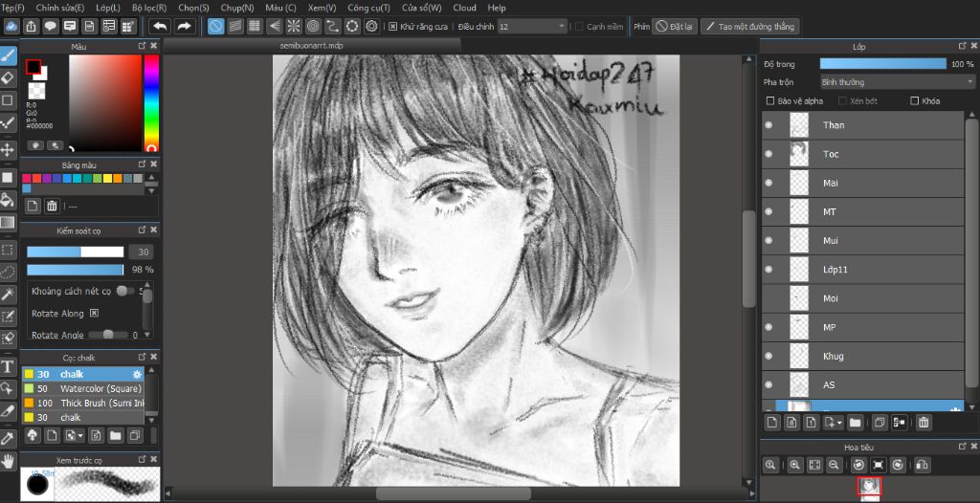Enable crisscross grid snap
Viewport: 980px width, 503px height.
[255, 26]
